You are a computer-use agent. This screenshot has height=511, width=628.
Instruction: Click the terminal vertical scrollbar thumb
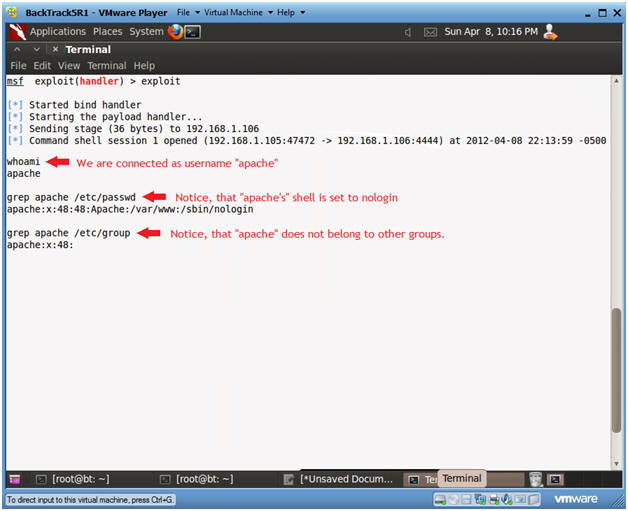616,370
